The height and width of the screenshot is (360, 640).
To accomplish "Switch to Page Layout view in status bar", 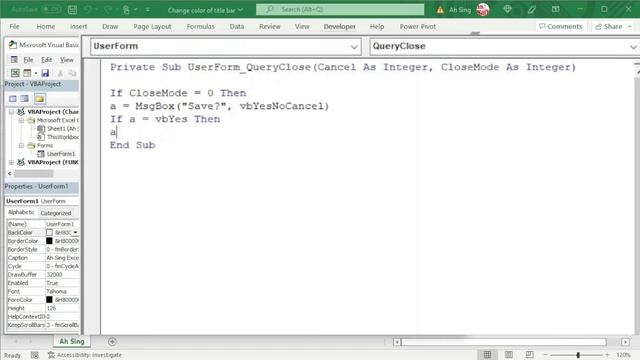I will 509,355.
